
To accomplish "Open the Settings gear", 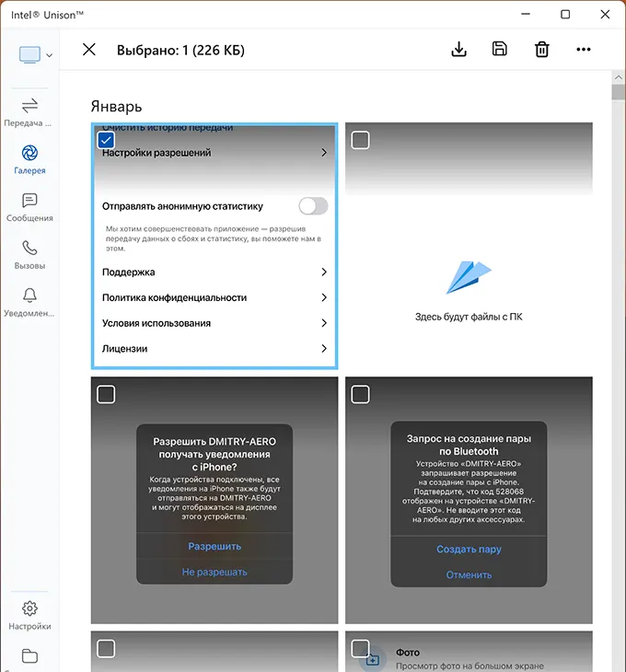I will click(x=29, y=616).
